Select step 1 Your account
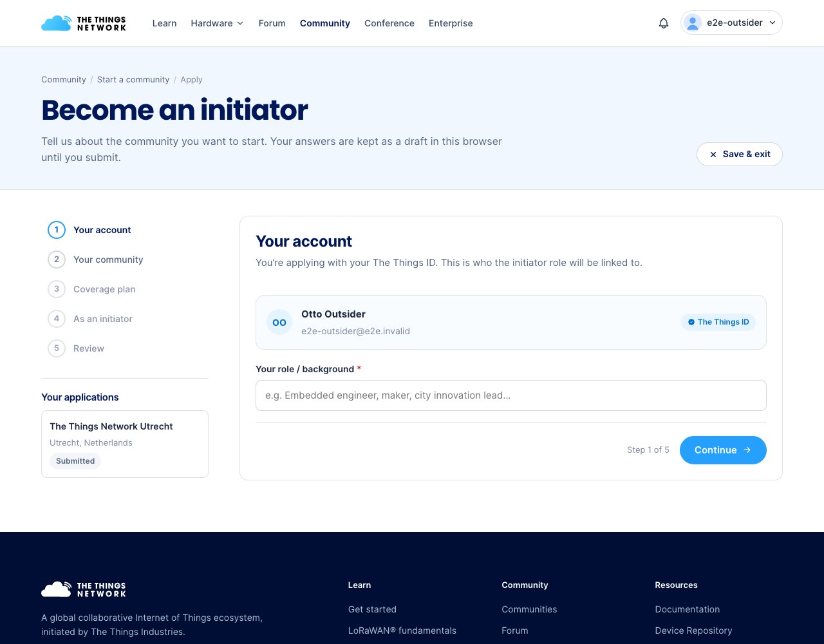The height and width of the screenshot is (644, 824). 89,230
